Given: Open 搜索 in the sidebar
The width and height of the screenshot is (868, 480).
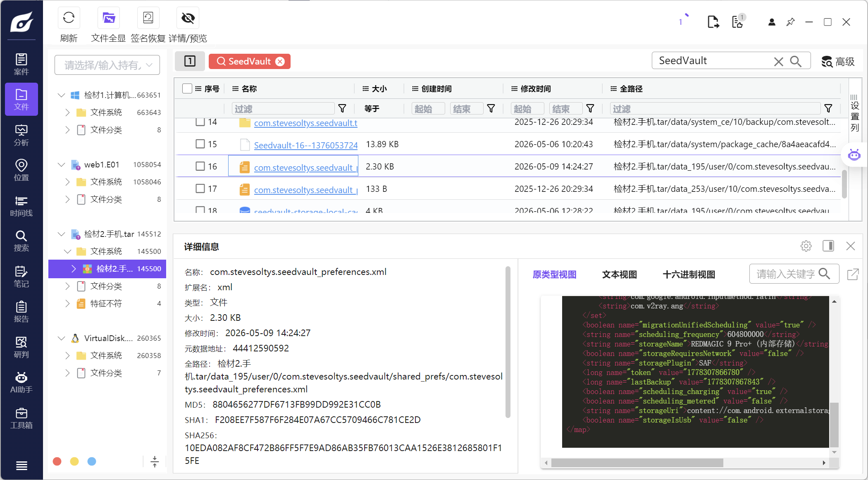Looking at the screenshot, I should [21, 241].
